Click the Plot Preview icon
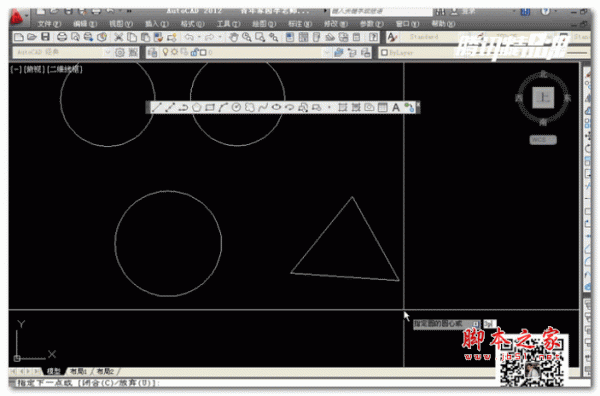The height and width of the screenshot is (396, 600). [x=75, y=37]
